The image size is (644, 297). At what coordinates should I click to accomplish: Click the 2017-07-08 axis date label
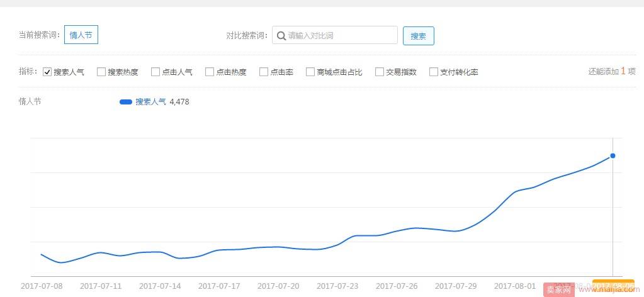[x=42, y=286]
